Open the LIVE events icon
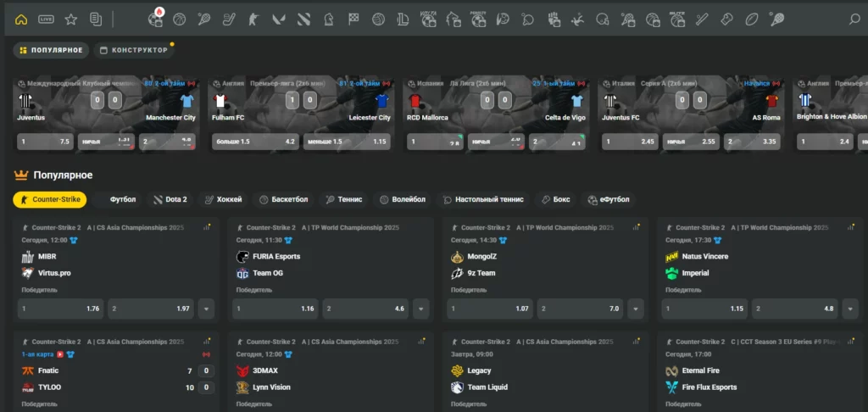 46,19
